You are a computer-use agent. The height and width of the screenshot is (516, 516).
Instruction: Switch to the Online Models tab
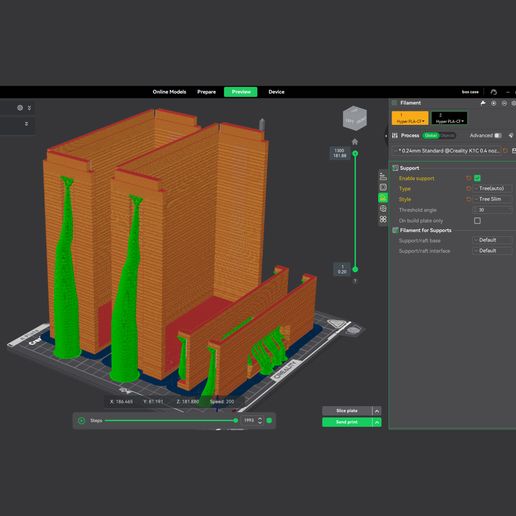click(169, 92)
